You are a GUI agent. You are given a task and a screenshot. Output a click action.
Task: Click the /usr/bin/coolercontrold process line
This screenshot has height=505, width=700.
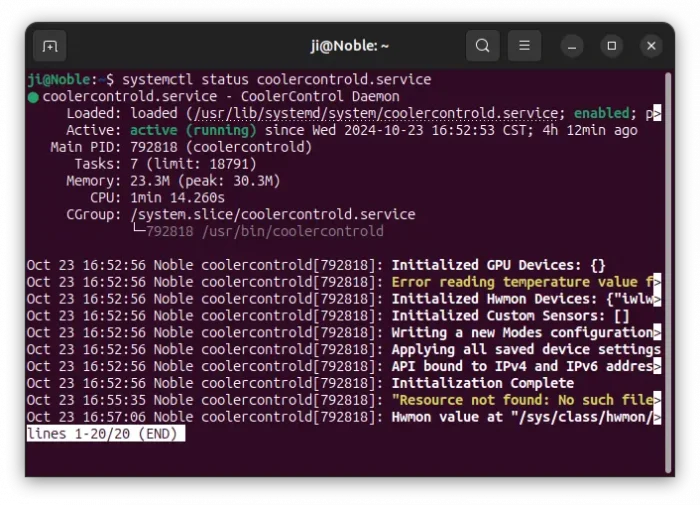(x=265, y=232)
